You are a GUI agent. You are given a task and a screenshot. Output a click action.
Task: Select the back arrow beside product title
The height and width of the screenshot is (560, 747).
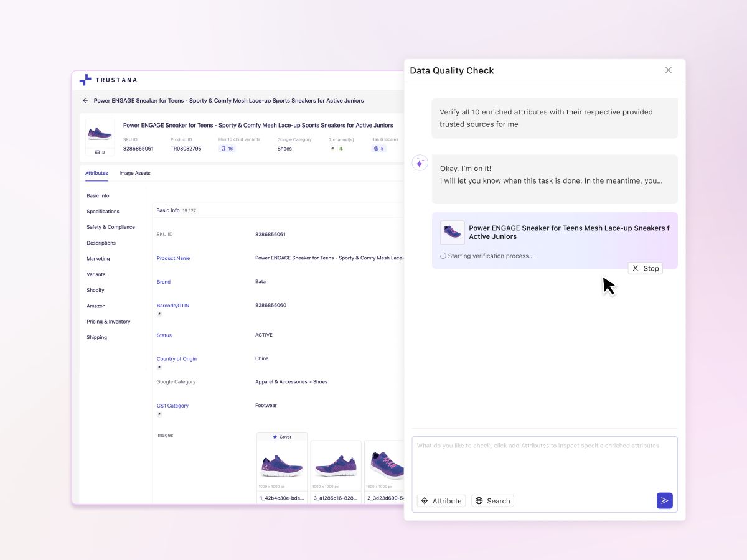[x=85, y=100]
